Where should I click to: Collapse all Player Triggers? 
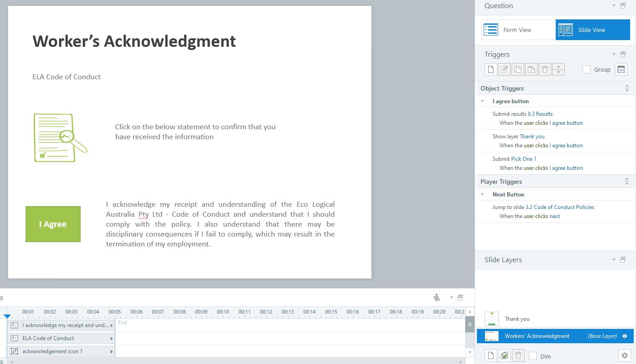pyautogui.click(x=627, y=182)
